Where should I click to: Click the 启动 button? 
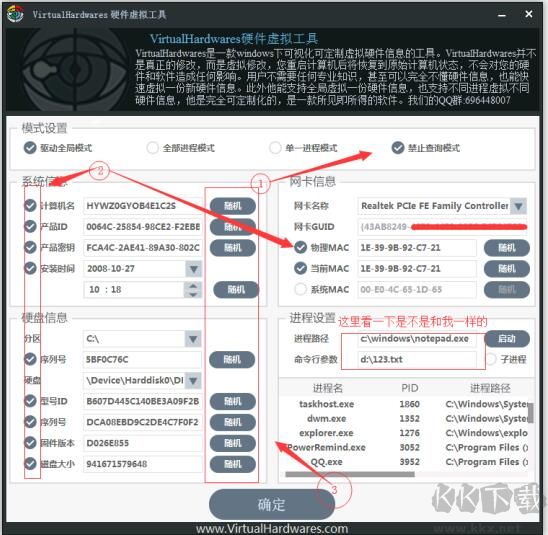[x=507, y=338]
